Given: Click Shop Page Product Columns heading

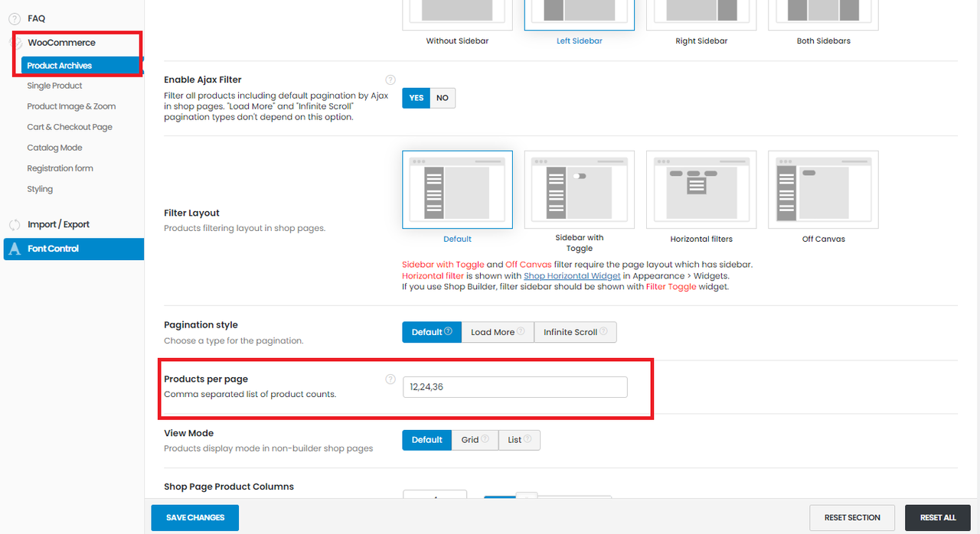Looking at the screenshot, I should click(x=229, y=487).
